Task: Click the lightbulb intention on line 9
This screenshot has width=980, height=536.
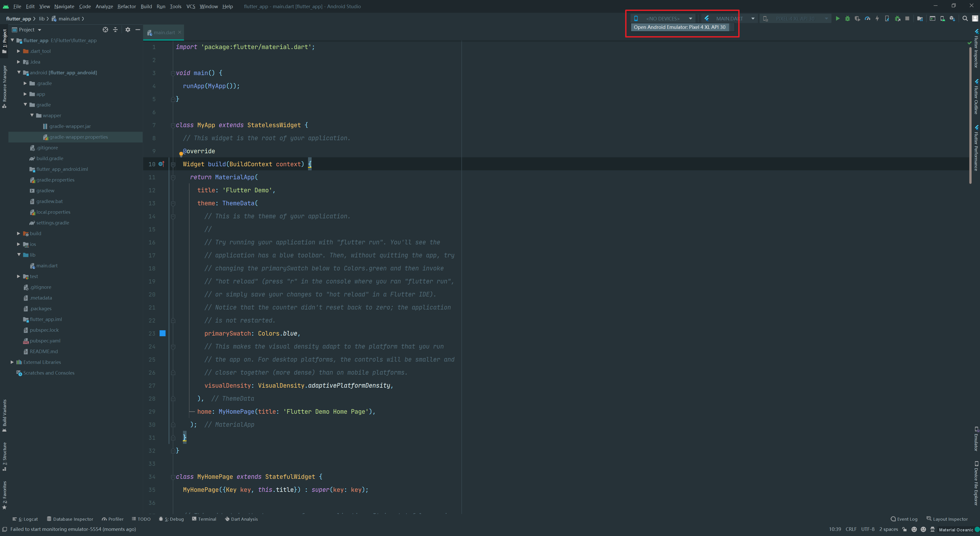Action: tap(181, 154)
